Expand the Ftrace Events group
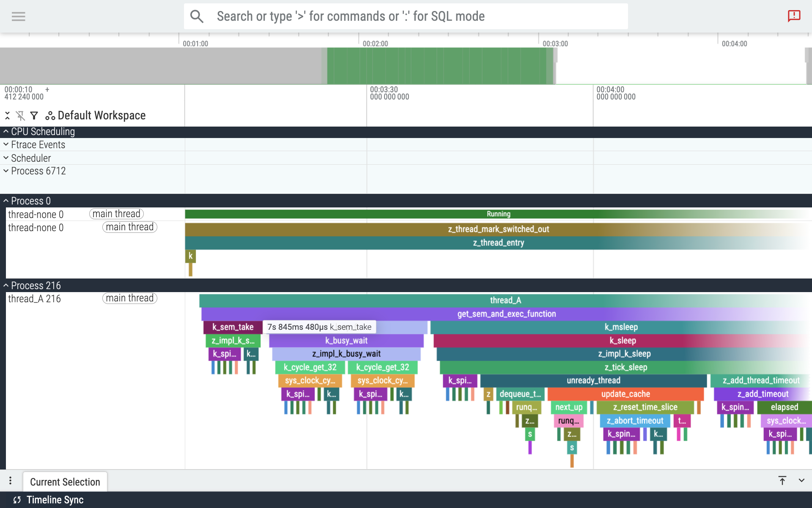The height and width of the screenshot is (508, 812). [5, 144]
